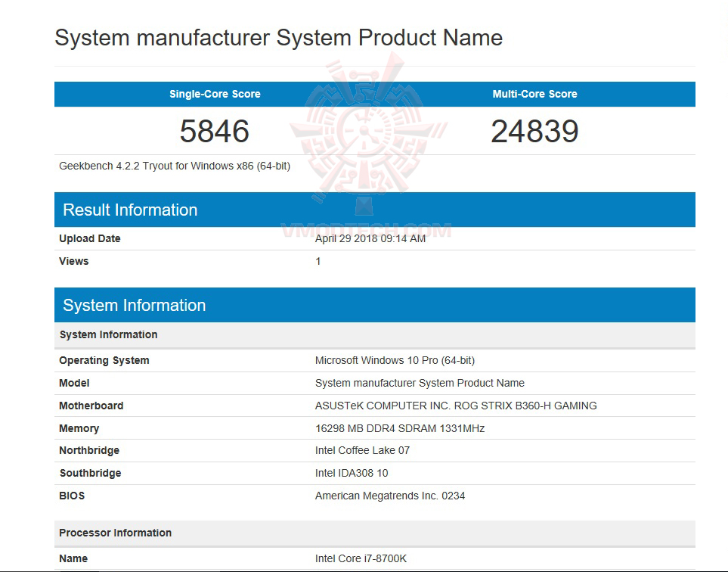Select the single-core score value 5846
This screenshot has width=728, height=572.
(x=215, y=131)
